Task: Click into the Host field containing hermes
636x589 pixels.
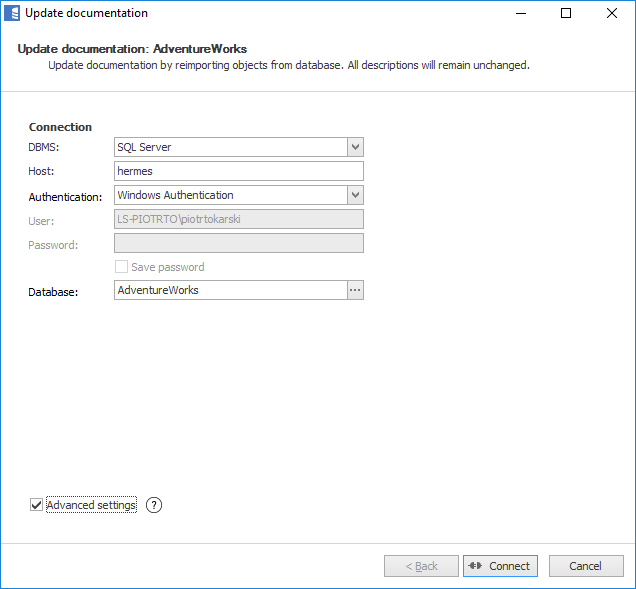Action: (238, 171)
